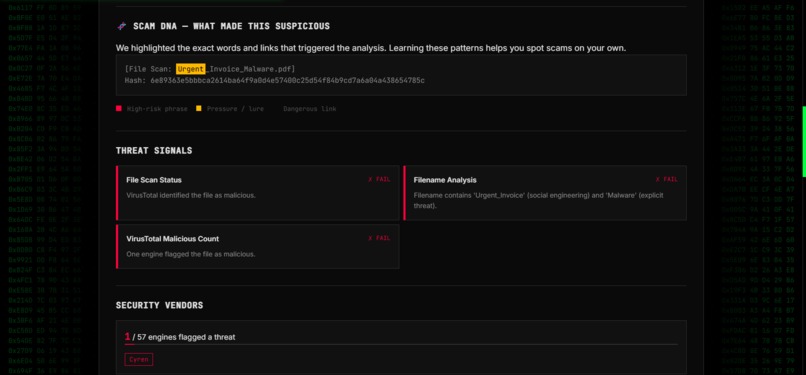Open the File Scan Status threat card
Viewport: 806px width, 375px height.
tap(258, 193)
